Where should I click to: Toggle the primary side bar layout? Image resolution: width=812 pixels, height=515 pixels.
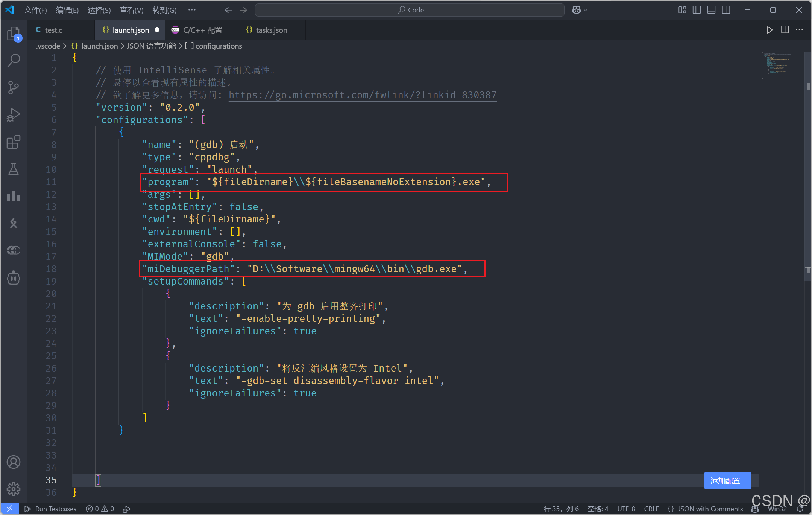[697, 10]
